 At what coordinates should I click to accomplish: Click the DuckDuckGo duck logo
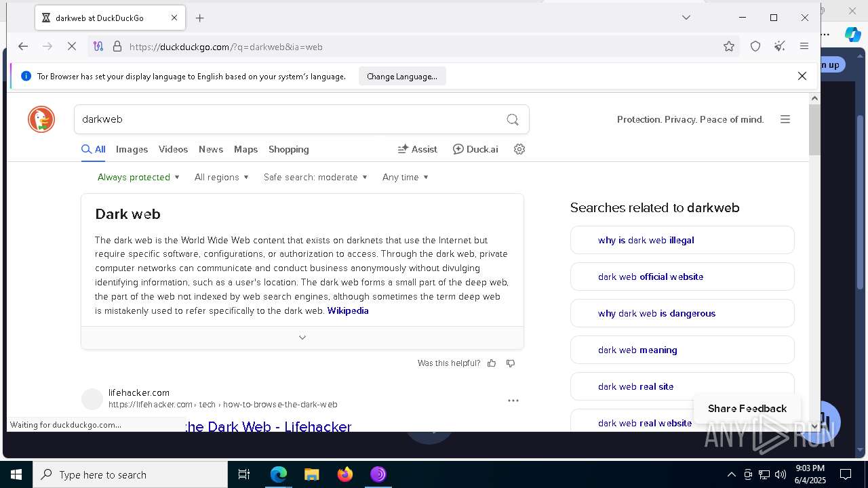click(41, 119)
